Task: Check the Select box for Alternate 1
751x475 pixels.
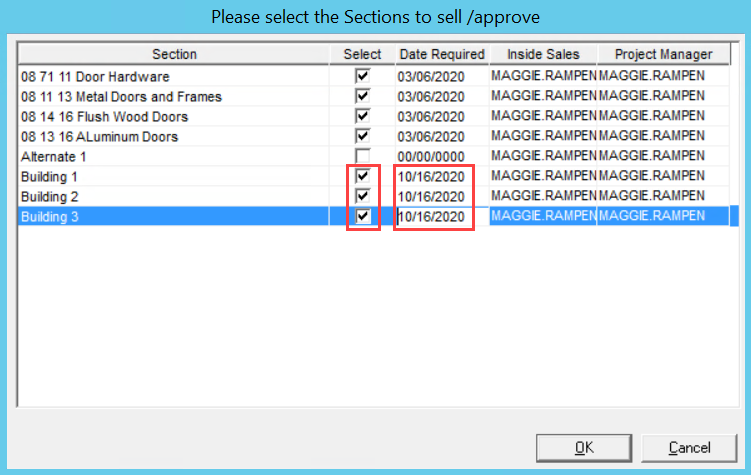Action: [x=363, y=156]
